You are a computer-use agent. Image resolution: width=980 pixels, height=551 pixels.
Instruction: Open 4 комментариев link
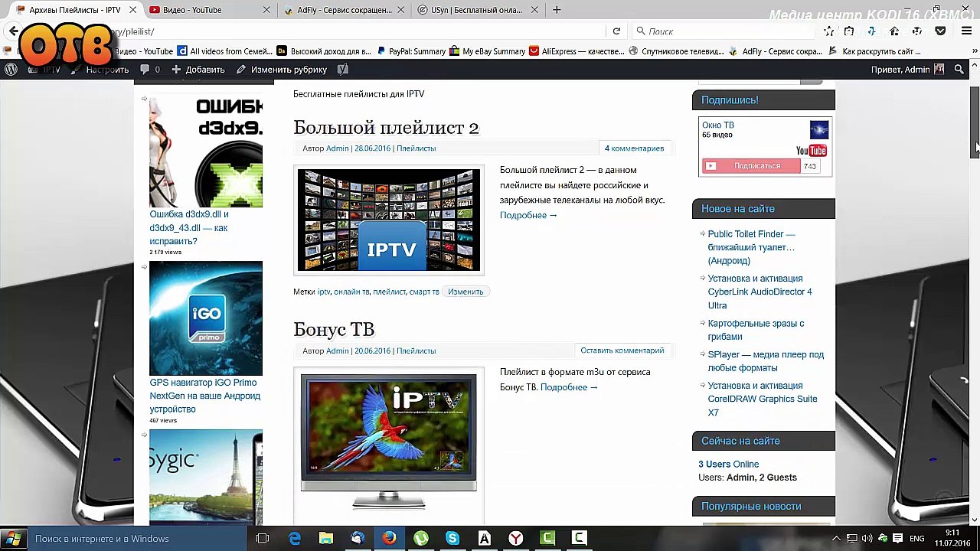[x=634, y=148]
